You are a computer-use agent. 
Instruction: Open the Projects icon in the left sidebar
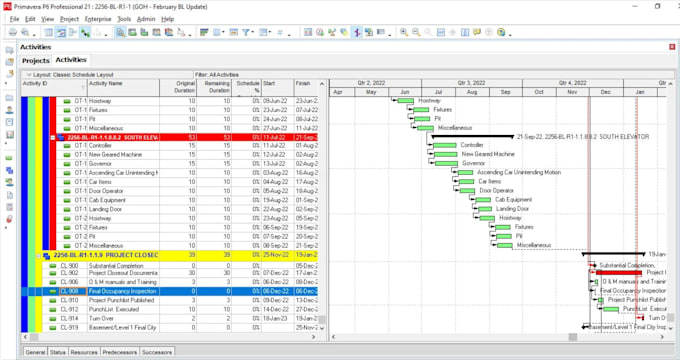point(9,98)
